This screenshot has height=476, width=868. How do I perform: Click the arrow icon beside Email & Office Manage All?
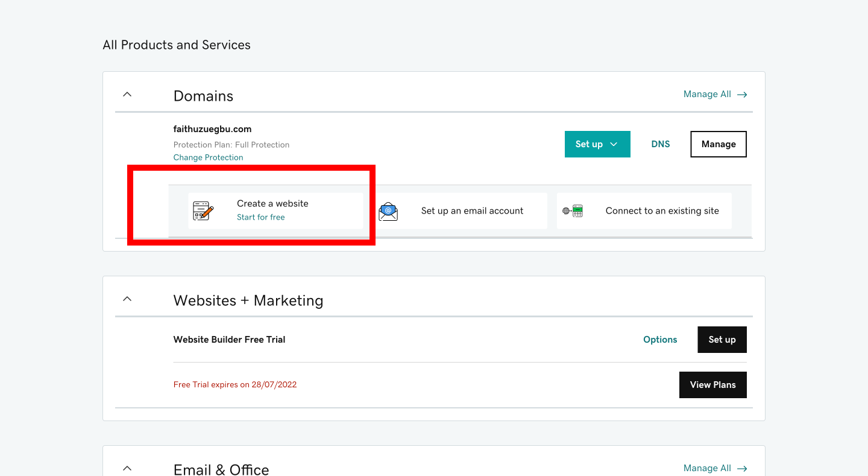[742, 468]
